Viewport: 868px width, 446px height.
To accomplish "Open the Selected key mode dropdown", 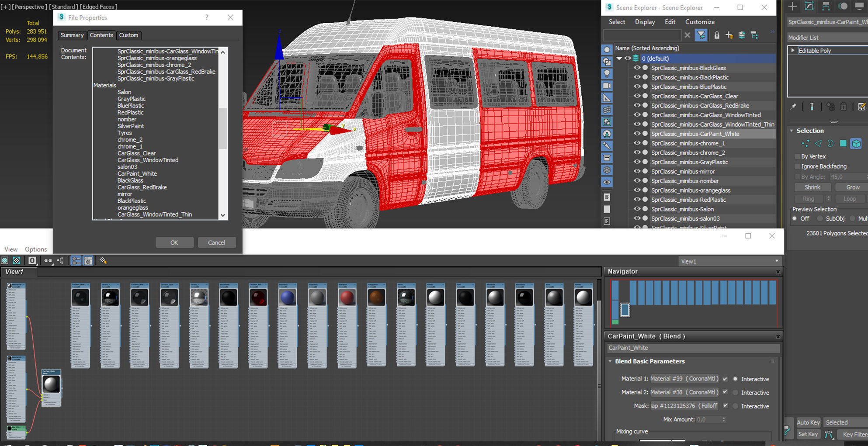I will (845, 422).
